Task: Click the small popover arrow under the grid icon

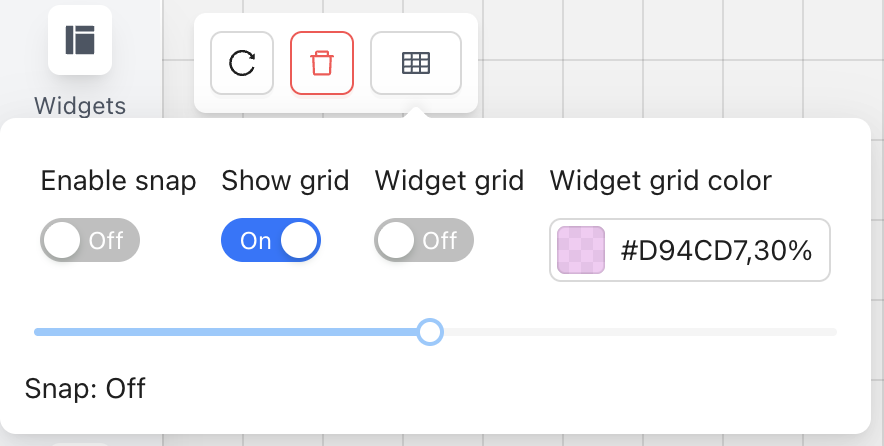Action: [x=417, y=114]
